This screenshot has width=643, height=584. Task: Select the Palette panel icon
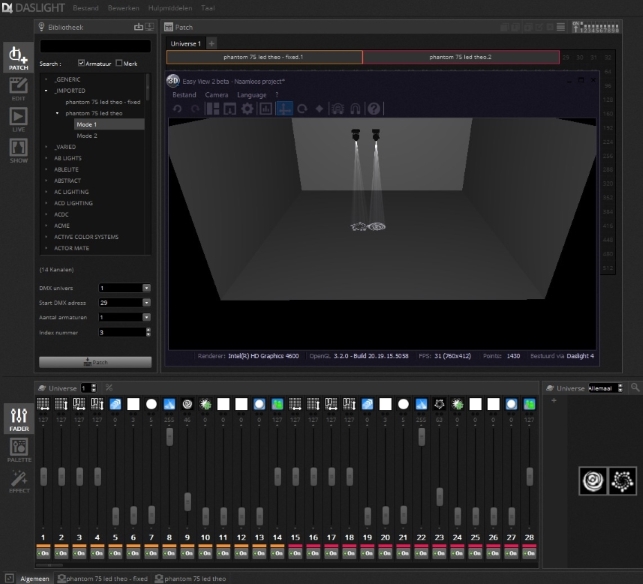pos(19,450)
